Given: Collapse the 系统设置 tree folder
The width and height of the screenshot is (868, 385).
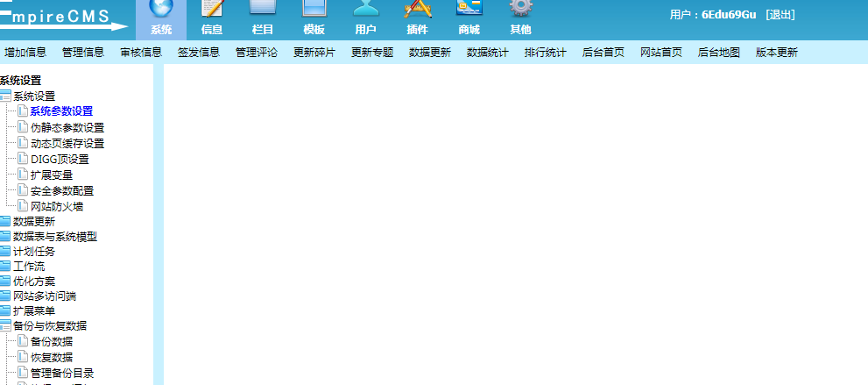Looking at the screenshot, I should pyautogui.click(x=5, y=96).
